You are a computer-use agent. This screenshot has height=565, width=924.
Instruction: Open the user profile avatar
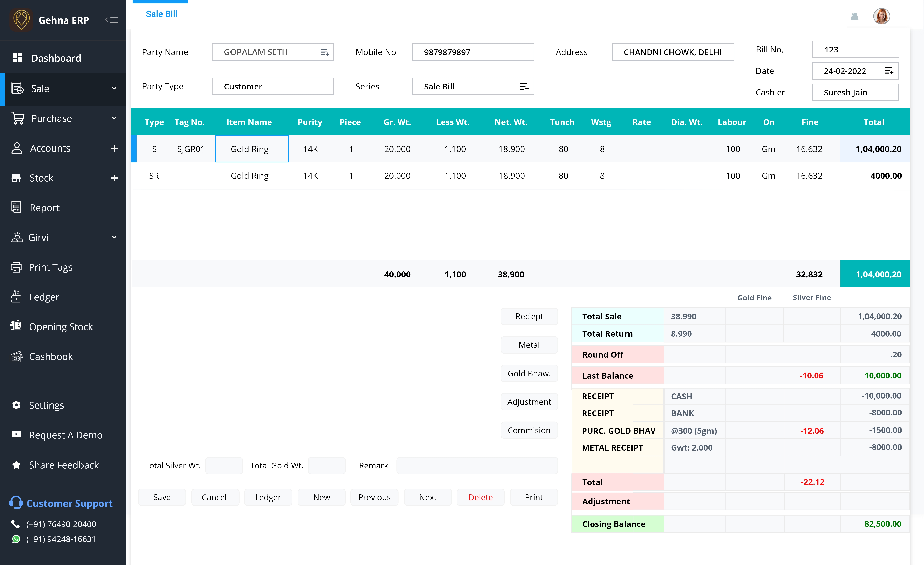pyautogui.click(x=882, y=16)
